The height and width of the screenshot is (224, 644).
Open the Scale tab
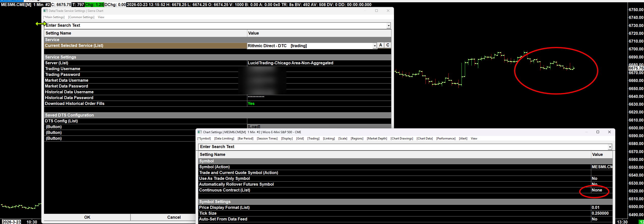(343, 138)
